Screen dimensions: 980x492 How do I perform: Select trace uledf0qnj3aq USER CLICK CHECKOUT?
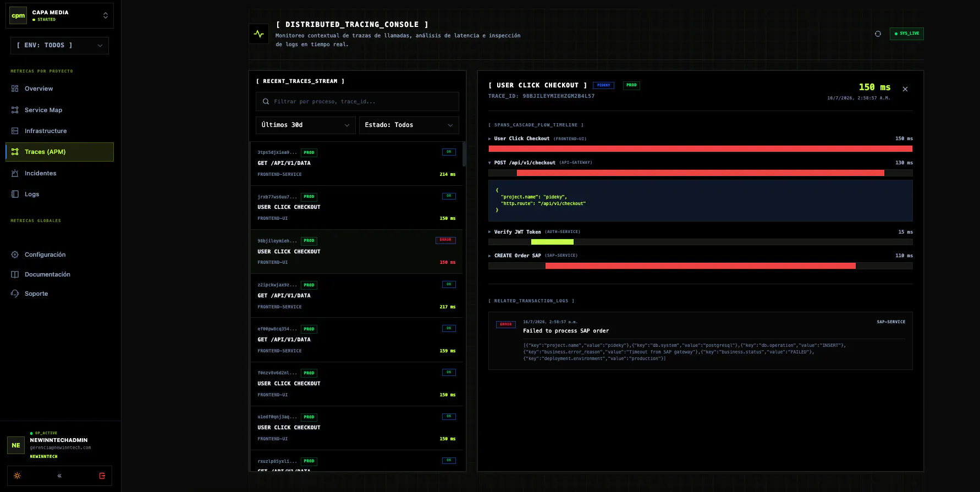[356, 428]
